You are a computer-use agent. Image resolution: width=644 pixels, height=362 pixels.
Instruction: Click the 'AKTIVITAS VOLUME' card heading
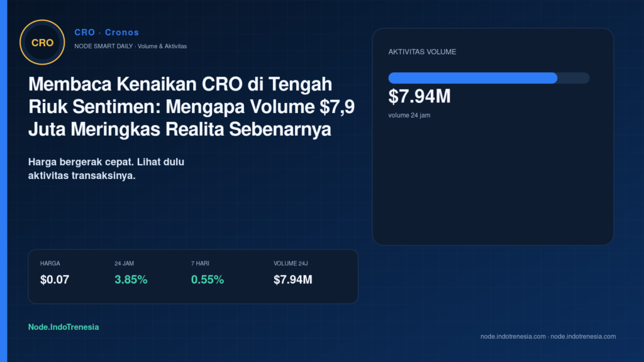pyautogui.click(x=422, y=52)
